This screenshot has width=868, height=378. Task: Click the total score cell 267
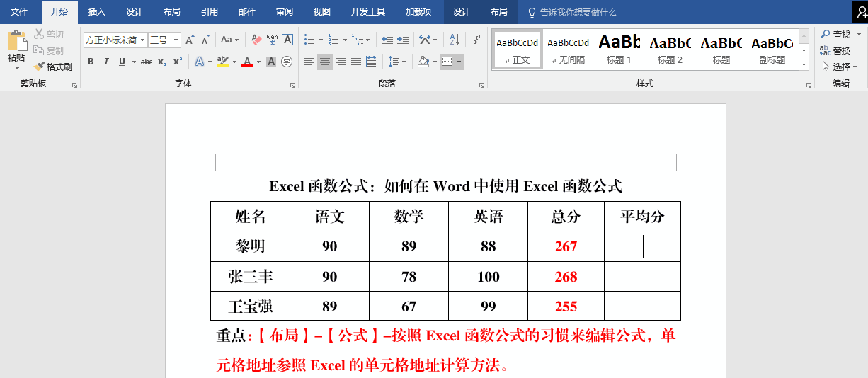click(x=566, y=246)
